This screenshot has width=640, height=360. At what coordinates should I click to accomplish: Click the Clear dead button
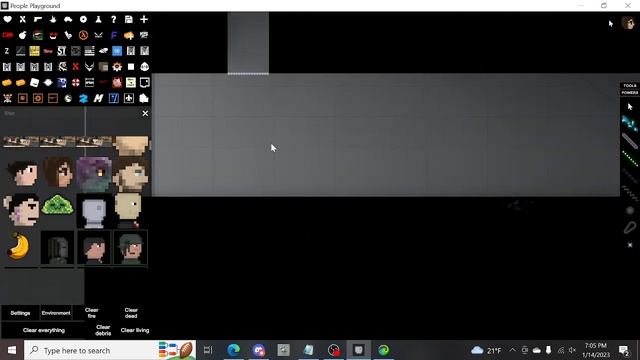(x=131, y=313)
